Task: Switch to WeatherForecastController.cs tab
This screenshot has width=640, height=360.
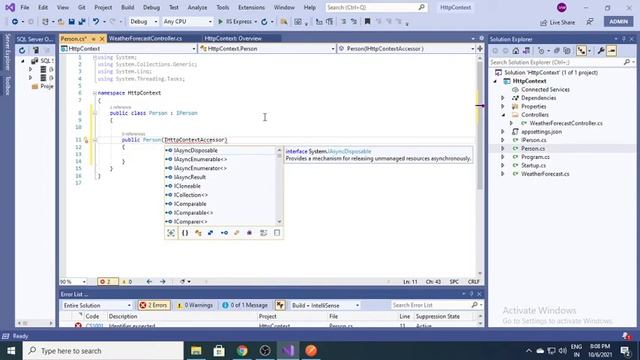Action: 145,38
